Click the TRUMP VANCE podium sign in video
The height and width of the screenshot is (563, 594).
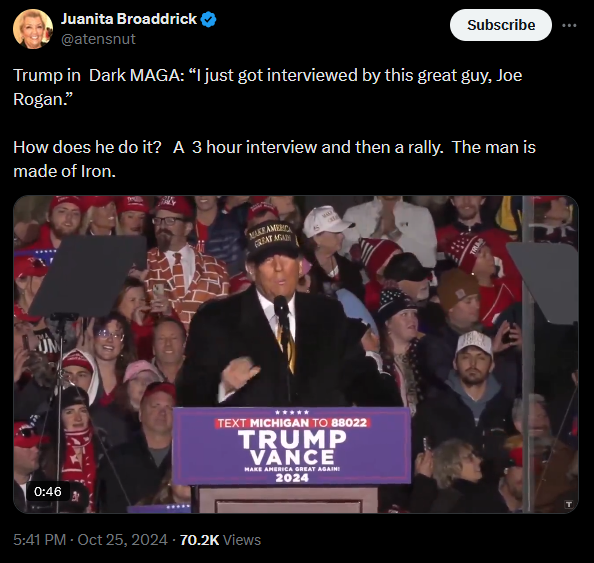292,446
